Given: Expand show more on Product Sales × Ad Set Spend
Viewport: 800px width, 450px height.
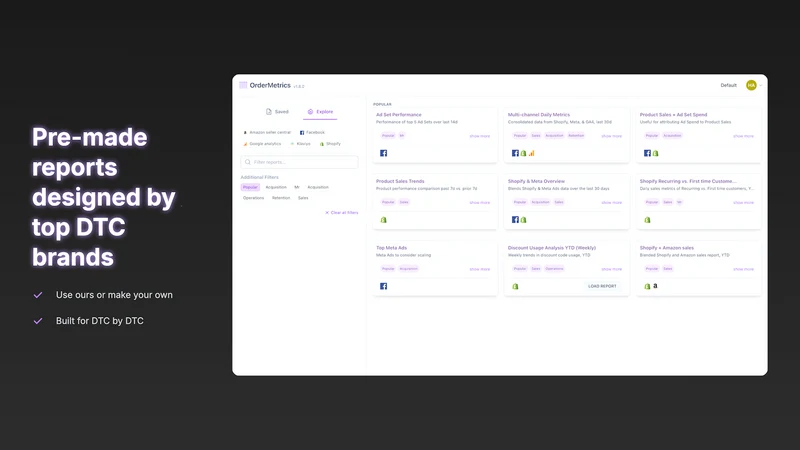Looking at the screenshot, I should [x=743, y=136].
